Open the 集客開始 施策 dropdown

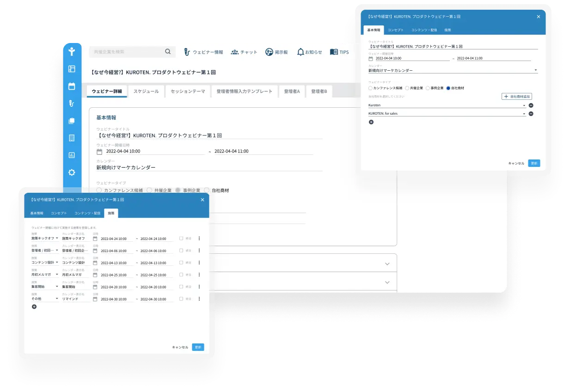pyautogui.click(x=45, y=287)
